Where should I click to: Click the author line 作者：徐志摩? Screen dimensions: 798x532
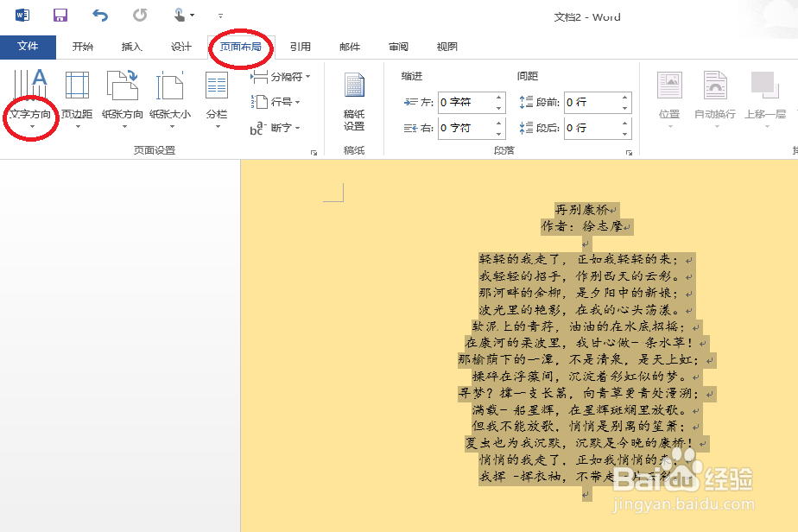pyautogui.click(x=582, y=226)
